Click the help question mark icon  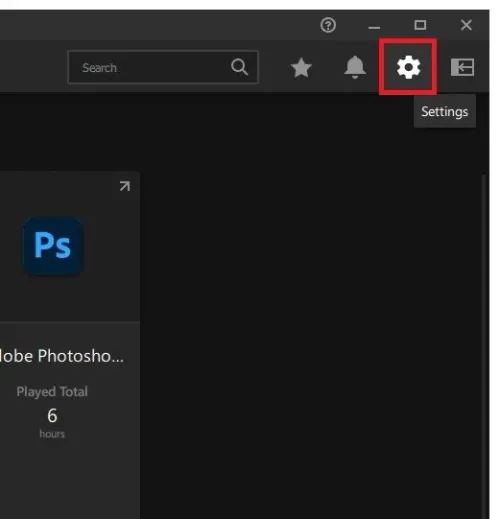328,25
